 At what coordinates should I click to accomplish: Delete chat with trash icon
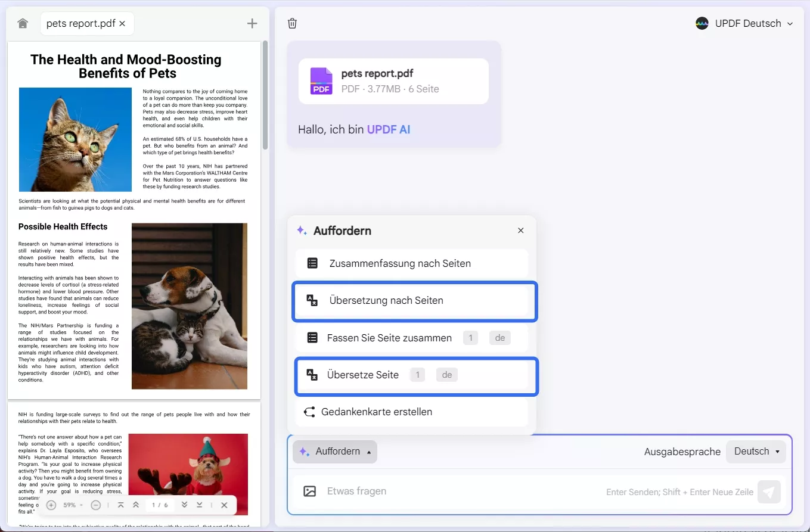pyautogui.click(x=292, y=23)
